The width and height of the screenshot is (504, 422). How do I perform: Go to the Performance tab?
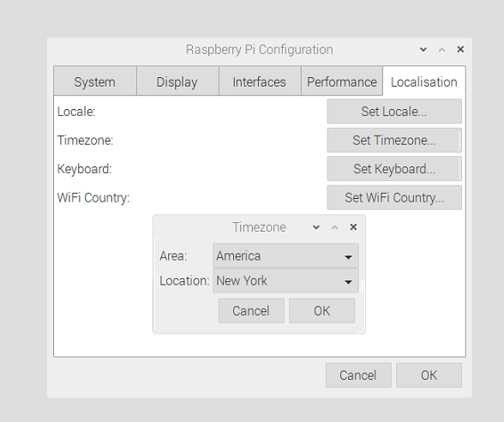(x=342, y=81)
